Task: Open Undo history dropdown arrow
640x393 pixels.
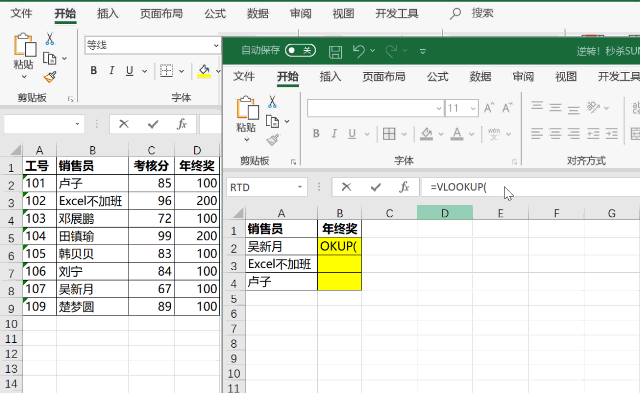Action: tap(372, 51)
